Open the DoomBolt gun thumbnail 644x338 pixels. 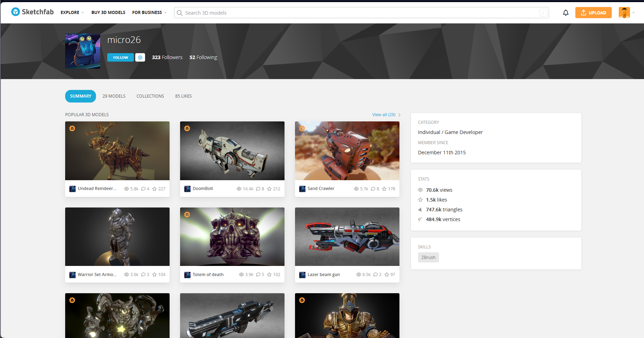pyautogui.click(x=232, y=151)
